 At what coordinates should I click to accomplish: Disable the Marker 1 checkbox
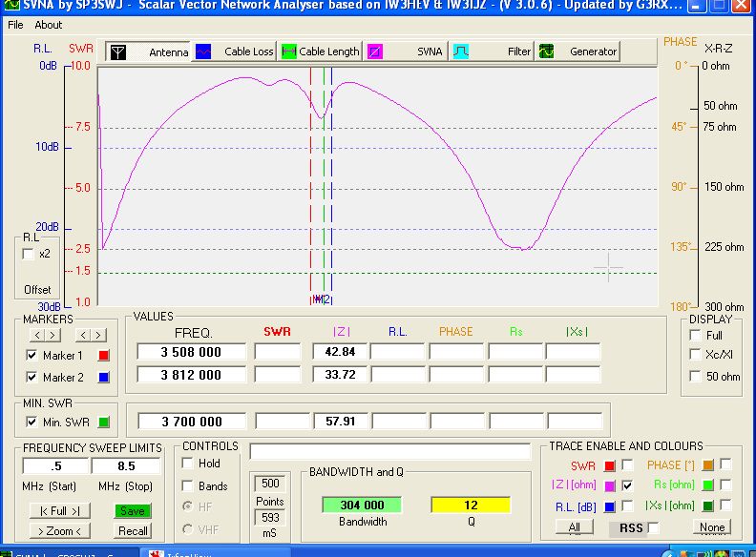33,356
